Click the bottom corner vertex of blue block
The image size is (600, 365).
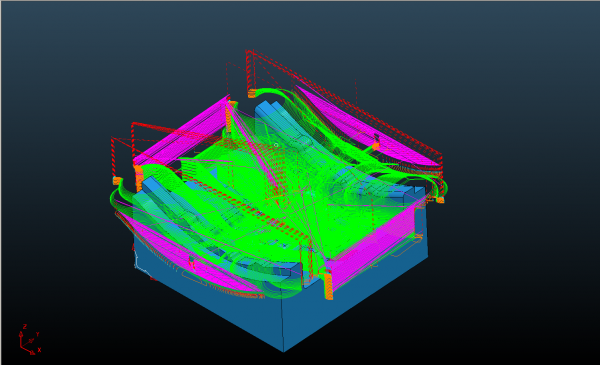click(x=284, y=350)
